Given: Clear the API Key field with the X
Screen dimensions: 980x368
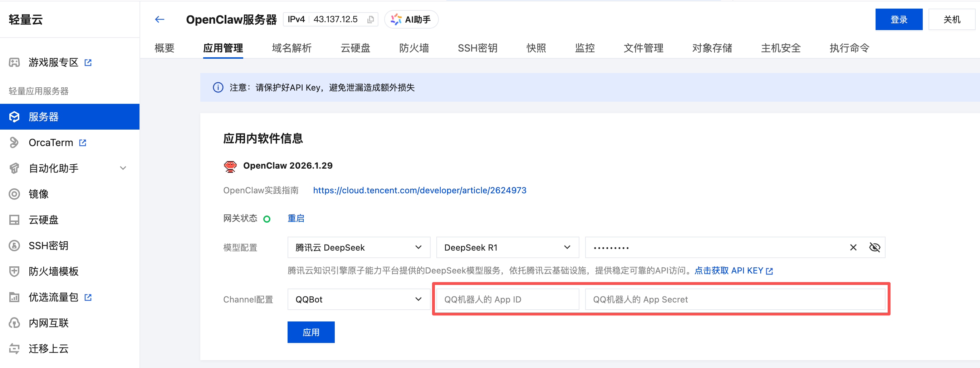Looking at the screenshot, I should (853, 247).
